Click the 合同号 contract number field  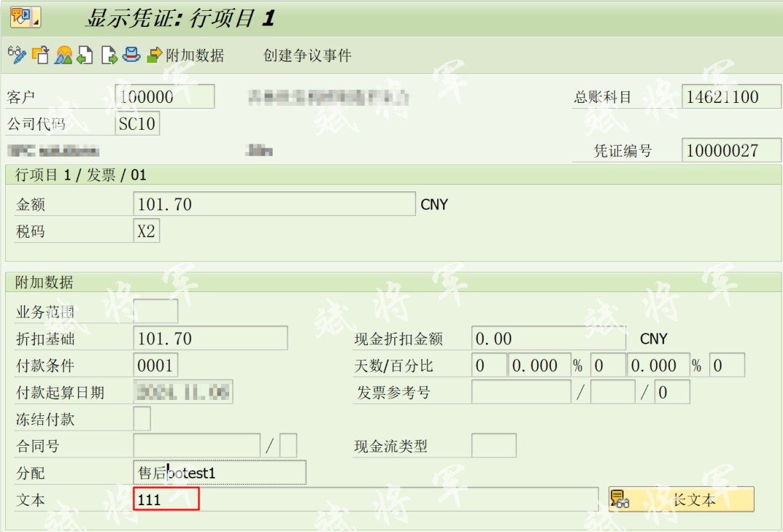(196, 445)
